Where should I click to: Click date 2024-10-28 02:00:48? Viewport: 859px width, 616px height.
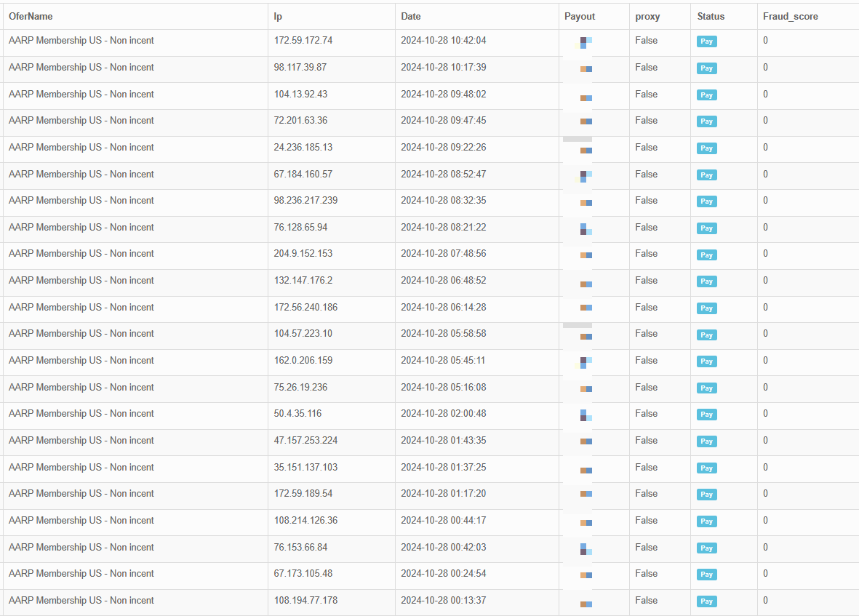point(443,413)
